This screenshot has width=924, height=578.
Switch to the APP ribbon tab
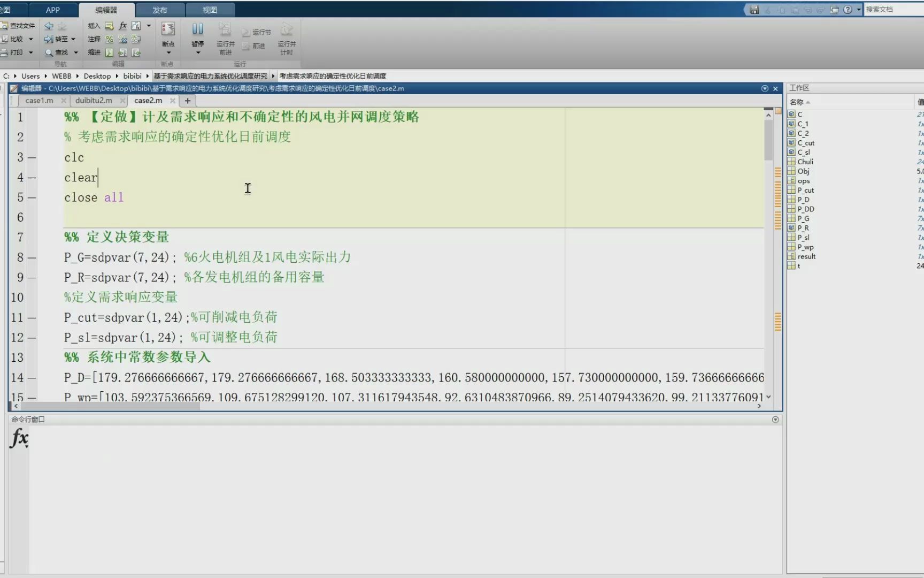53,10
